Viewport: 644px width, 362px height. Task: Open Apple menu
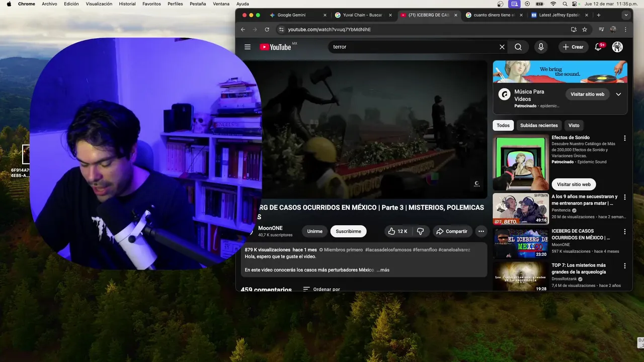9,4
